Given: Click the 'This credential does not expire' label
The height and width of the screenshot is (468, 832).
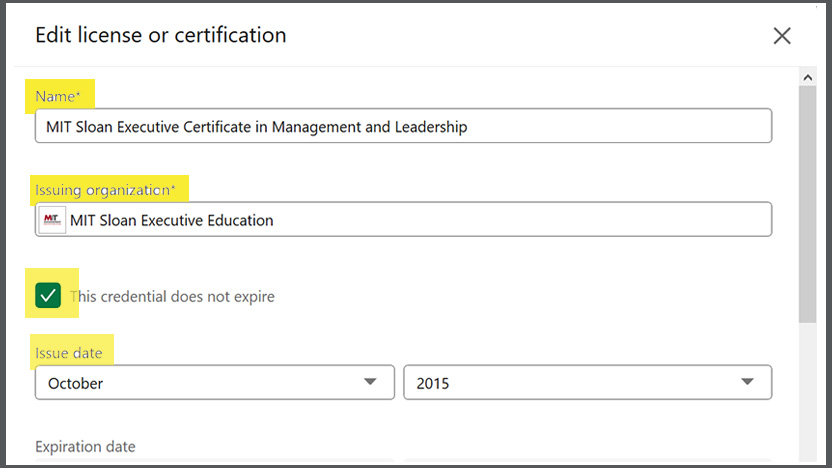Looking at the screenshot, I should pyautogui.click(x=172, y=296).
